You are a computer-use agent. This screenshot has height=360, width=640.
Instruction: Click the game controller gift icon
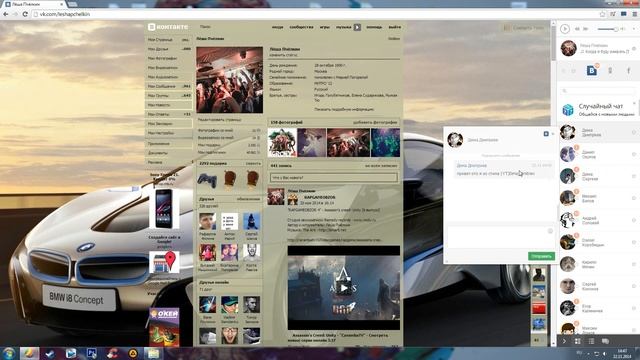tap(207, 180)
